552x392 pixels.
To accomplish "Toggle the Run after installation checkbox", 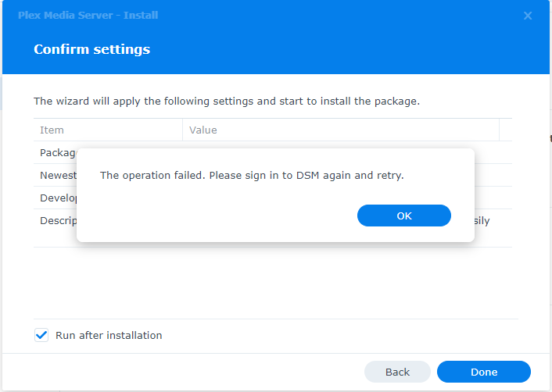I will 42,335.
